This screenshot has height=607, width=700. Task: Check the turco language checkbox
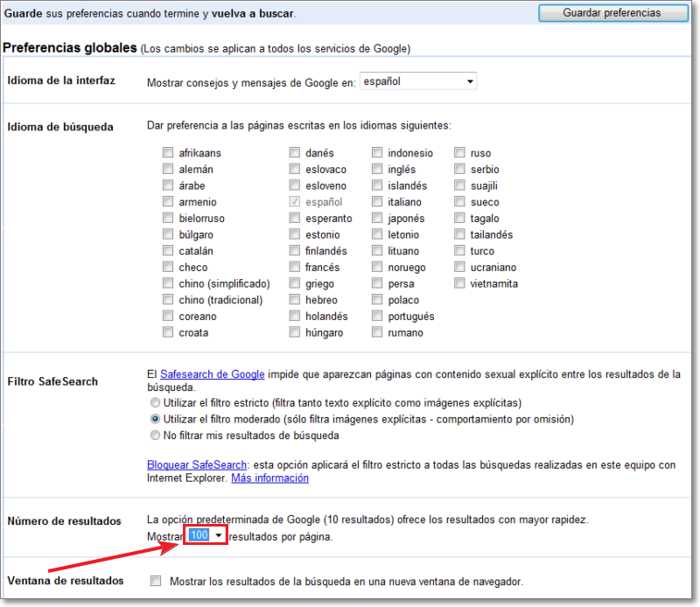pos(460,250)
